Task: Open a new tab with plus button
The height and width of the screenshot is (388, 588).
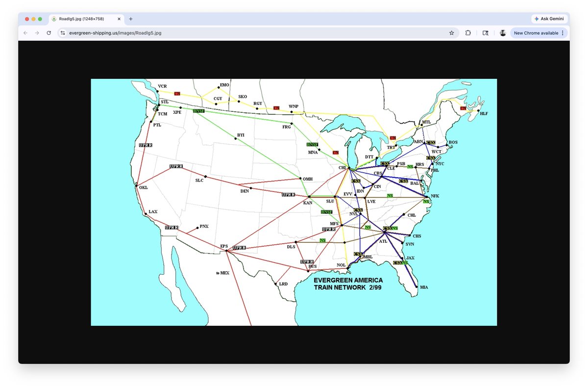Action: point(131,19)
